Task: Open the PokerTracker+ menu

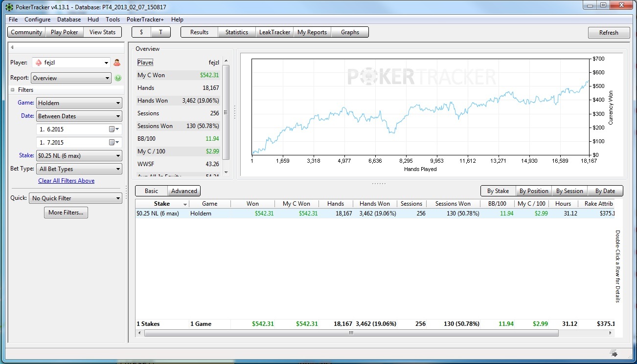Action: point(145,20)
